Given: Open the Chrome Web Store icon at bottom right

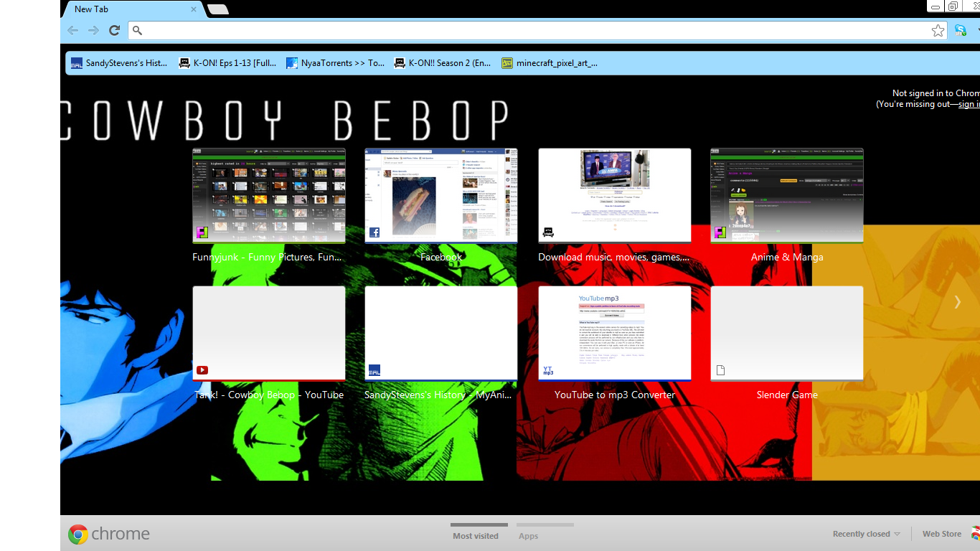Looking at the screenshot, I should (x=975, y=533).
